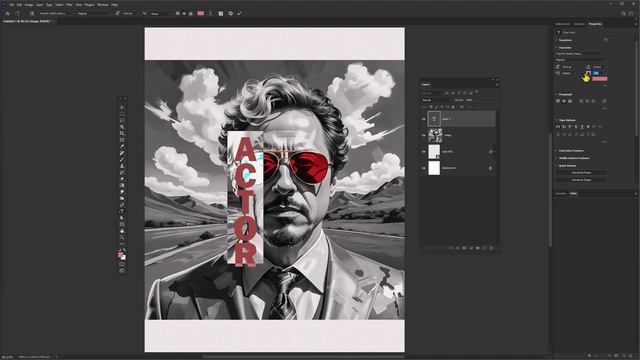Toggle text orientation in options bar
This screenshot has width=640, height=360.
click(x=32, y=13)
